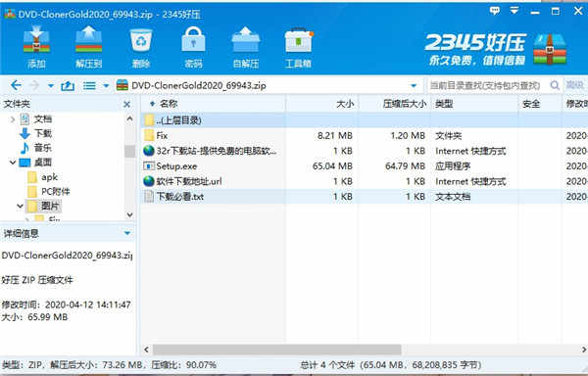The height and width of the screenshot is (376, 588).
Task: Click folder tree scroll down arrow
Action: (x=129, y=214)
